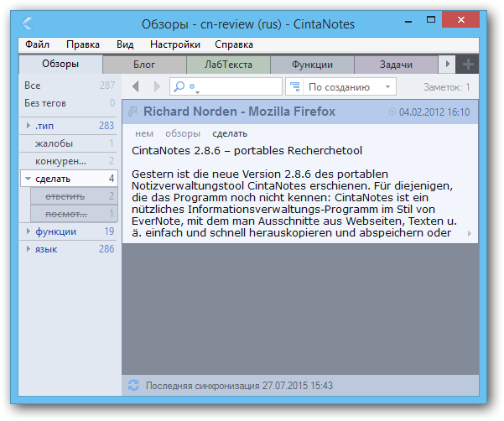Maximize the CintaNotes window
The width and height of the screenshot is (504, 421).
click(431, 20)
